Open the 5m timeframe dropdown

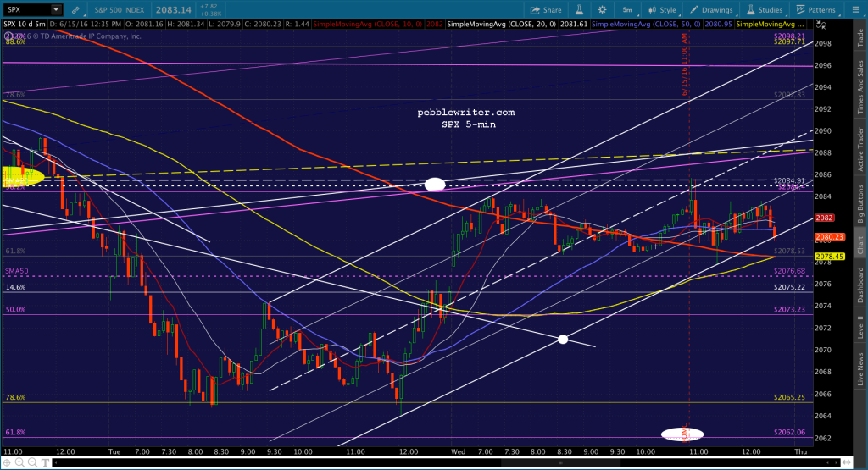click(x=628, y=10)
